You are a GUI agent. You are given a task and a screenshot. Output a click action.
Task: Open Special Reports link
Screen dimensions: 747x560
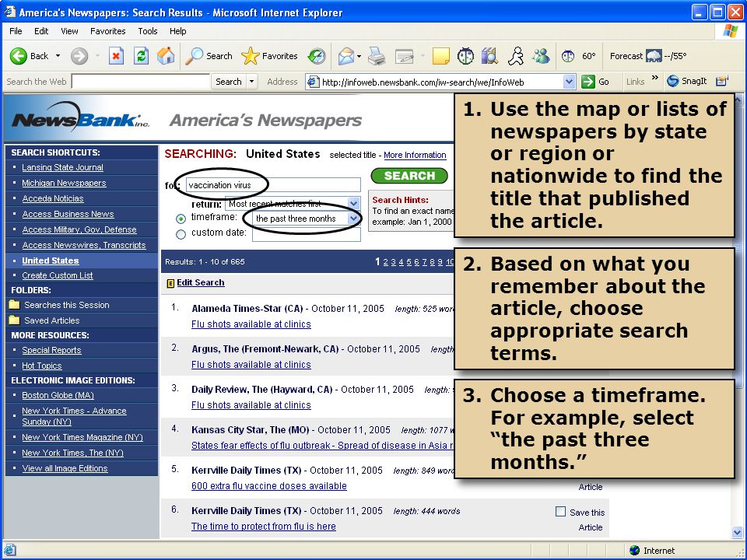(51, 350)
